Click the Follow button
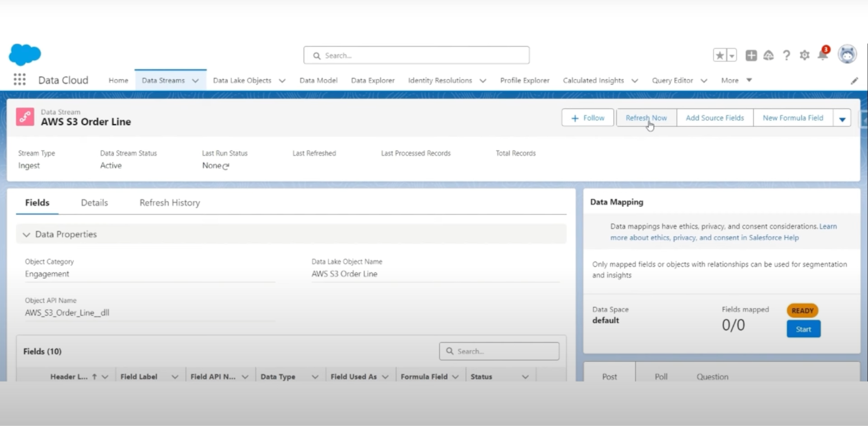 click(588, 118)
